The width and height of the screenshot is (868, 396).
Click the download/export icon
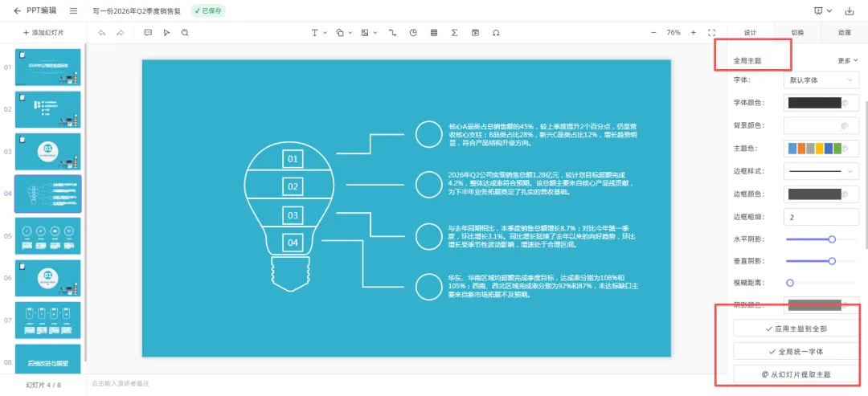tap(850, 10)
